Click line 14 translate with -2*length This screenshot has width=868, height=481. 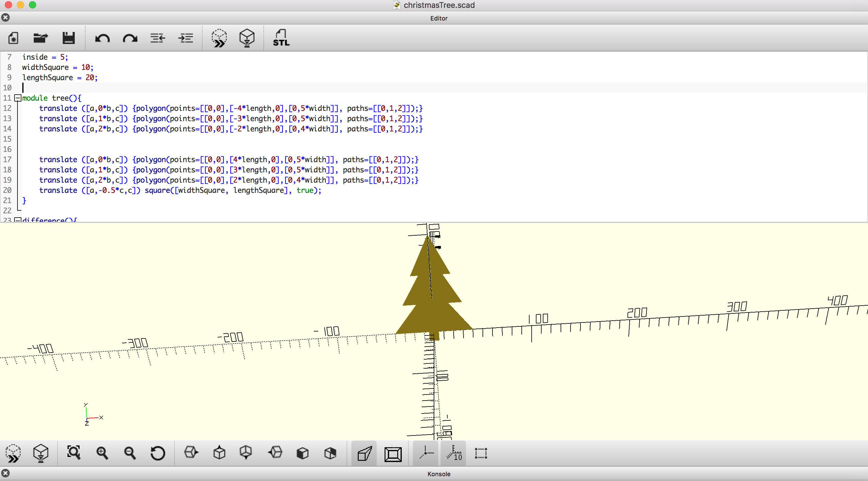coord(231,129)
